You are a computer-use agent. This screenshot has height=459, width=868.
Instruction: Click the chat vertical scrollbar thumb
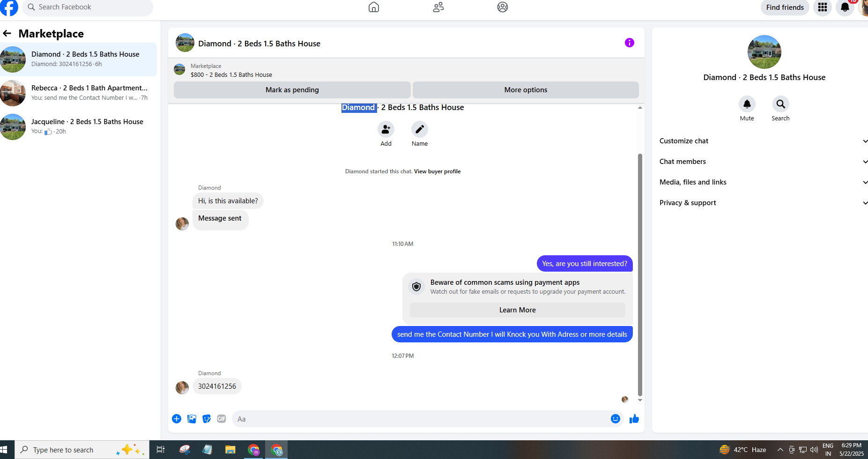pyautogui.click(x=640, y=275)
